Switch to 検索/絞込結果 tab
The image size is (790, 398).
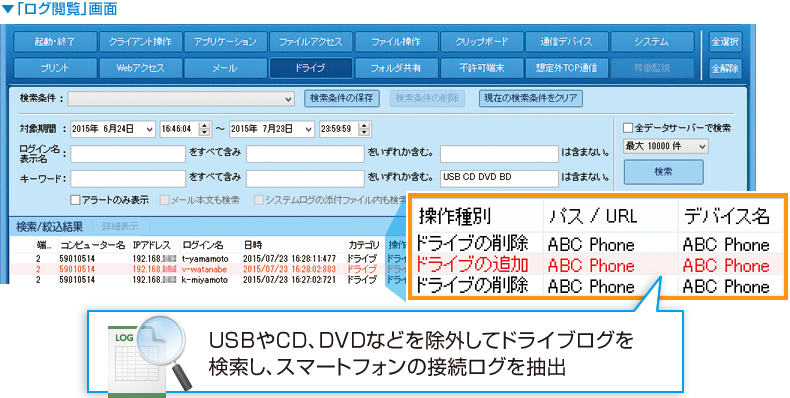click(49, 226)
